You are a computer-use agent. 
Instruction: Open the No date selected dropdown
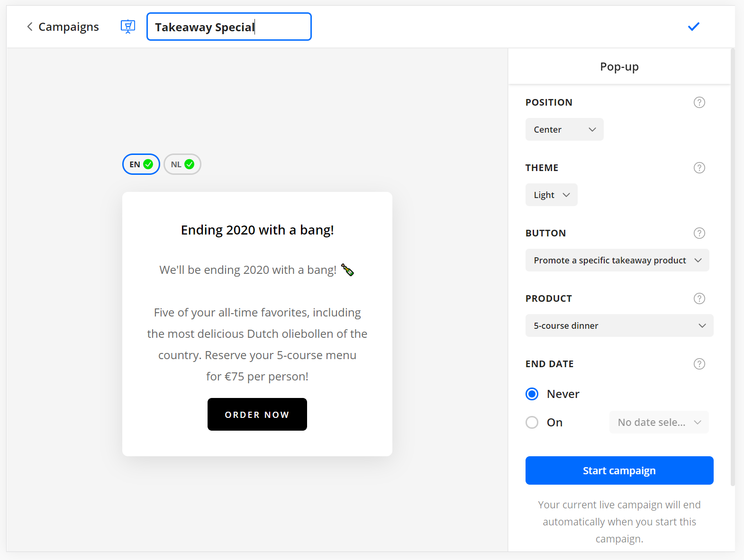pos(659,423)
